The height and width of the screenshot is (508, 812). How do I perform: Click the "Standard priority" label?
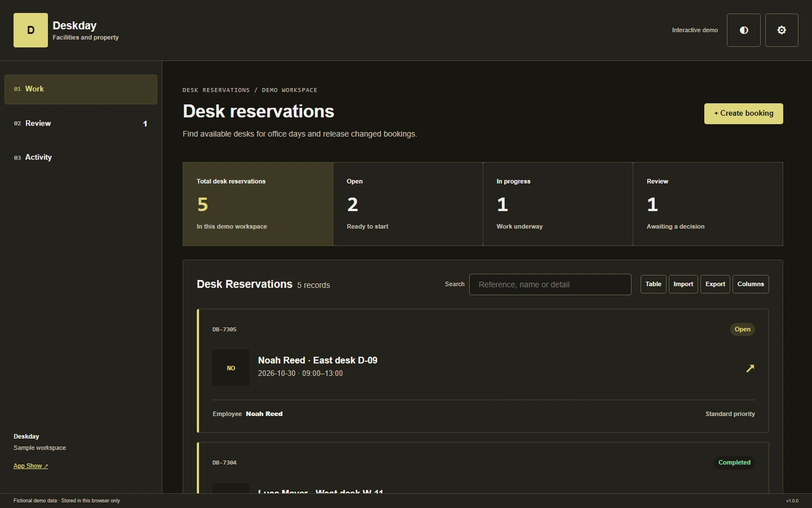(x=730, y=414)
